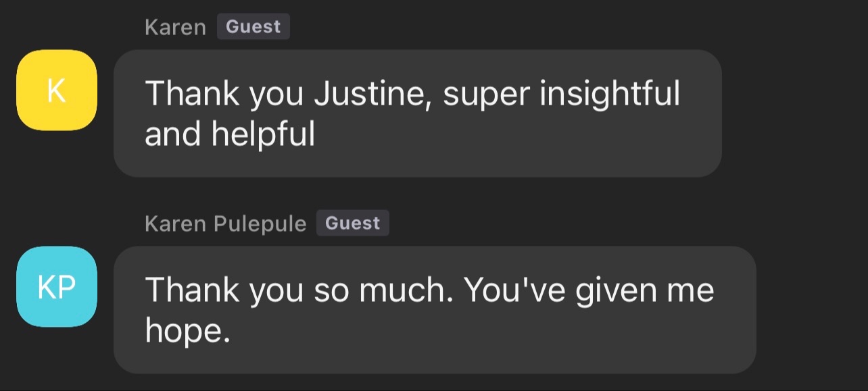
Task: Click the sender name Karen Pulepule
Action: tap(225, 224)
